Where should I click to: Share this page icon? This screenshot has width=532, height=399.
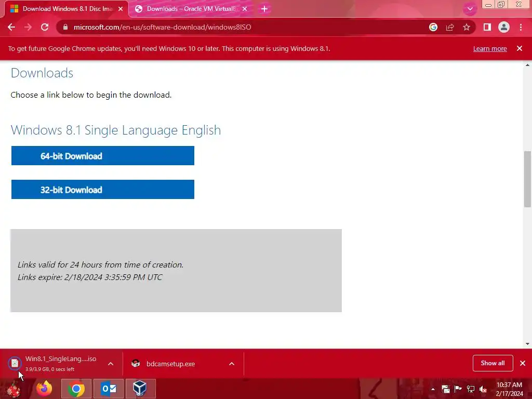[x=450, y=27]
